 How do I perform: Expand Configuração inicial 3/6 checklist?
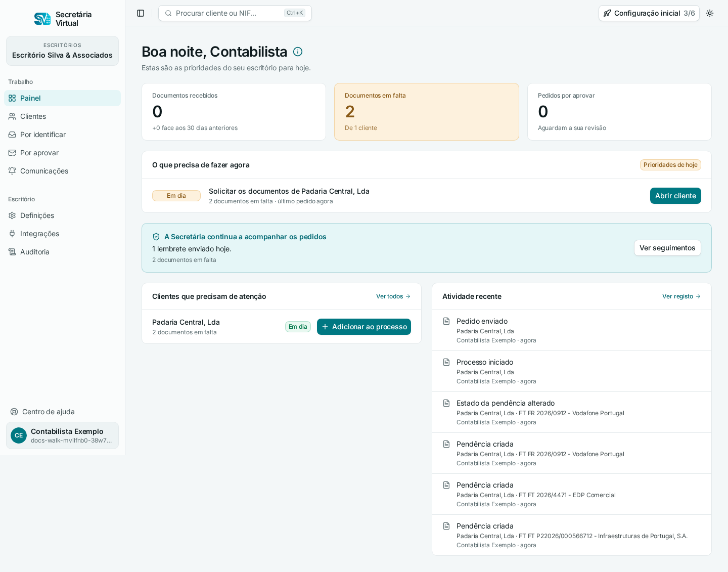click(x=649, y=13)
